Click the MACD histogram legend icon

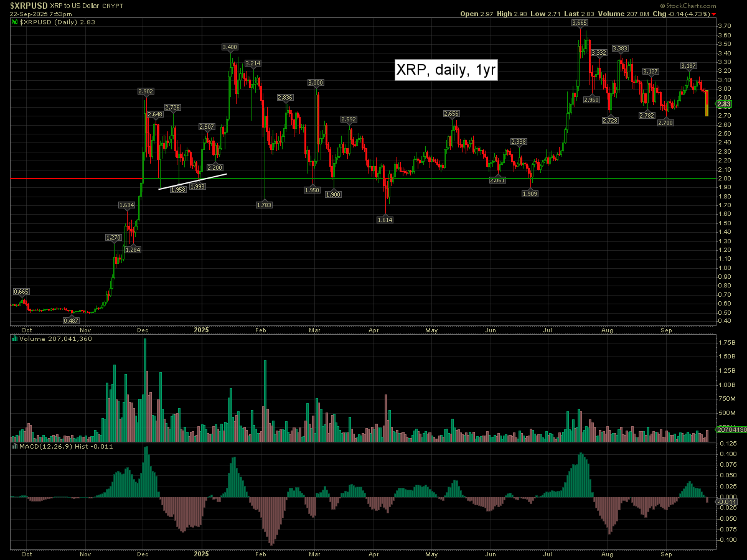pyautogui.click(x=16, y=446)
